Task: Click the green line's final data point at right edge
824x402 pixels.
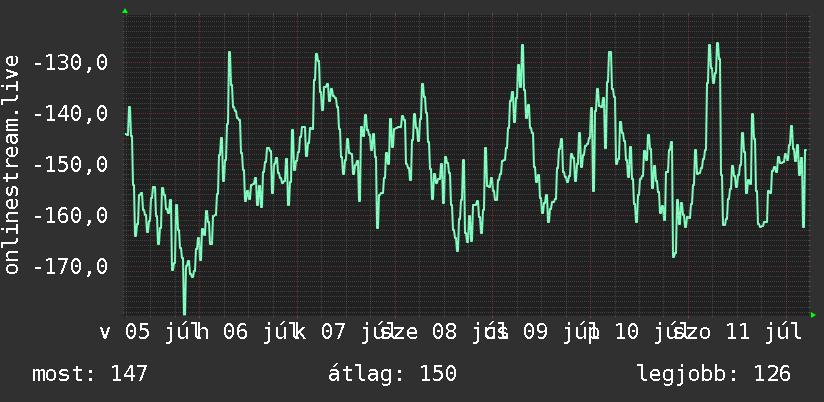Action: pos(806,151)
